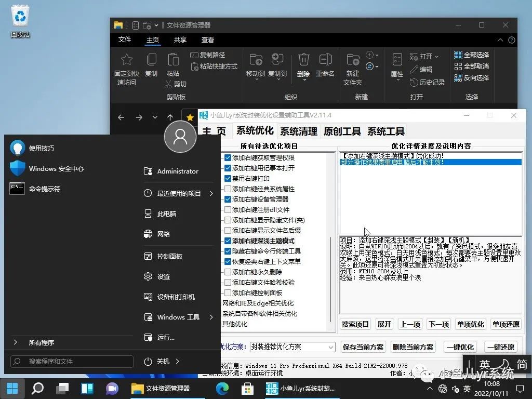Click the user avatar in Start menu
The height and width of the screenshot is (399, 532).
pos(180,137)
